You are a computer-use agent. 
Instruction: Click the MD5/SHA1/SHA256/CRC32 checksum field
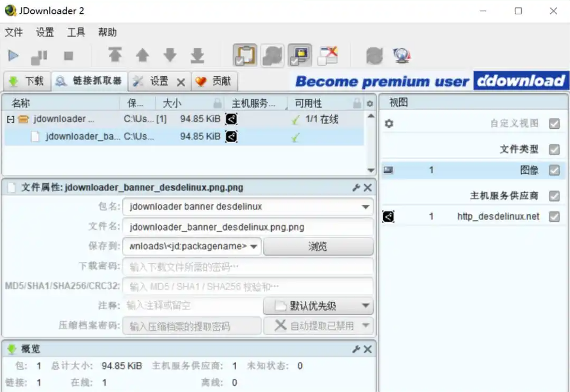pyautogui.click(x=248, y=286)
